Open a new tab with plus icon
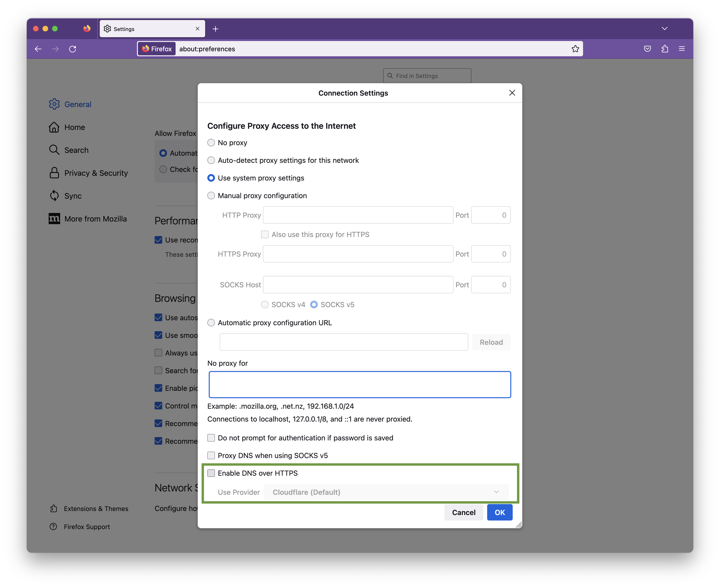Screen dimensions: 720x588 tap(215, 29)
